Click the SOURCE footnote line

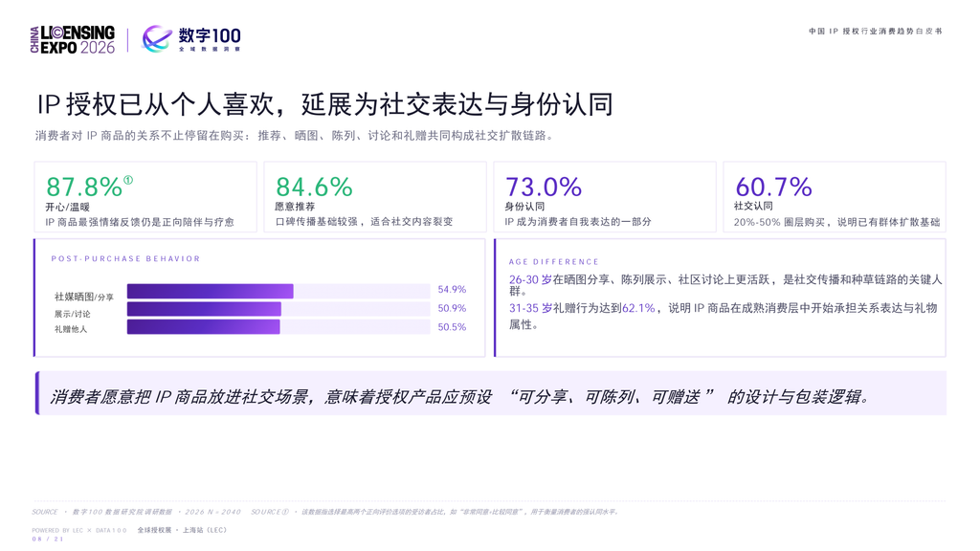pos(325,512)
